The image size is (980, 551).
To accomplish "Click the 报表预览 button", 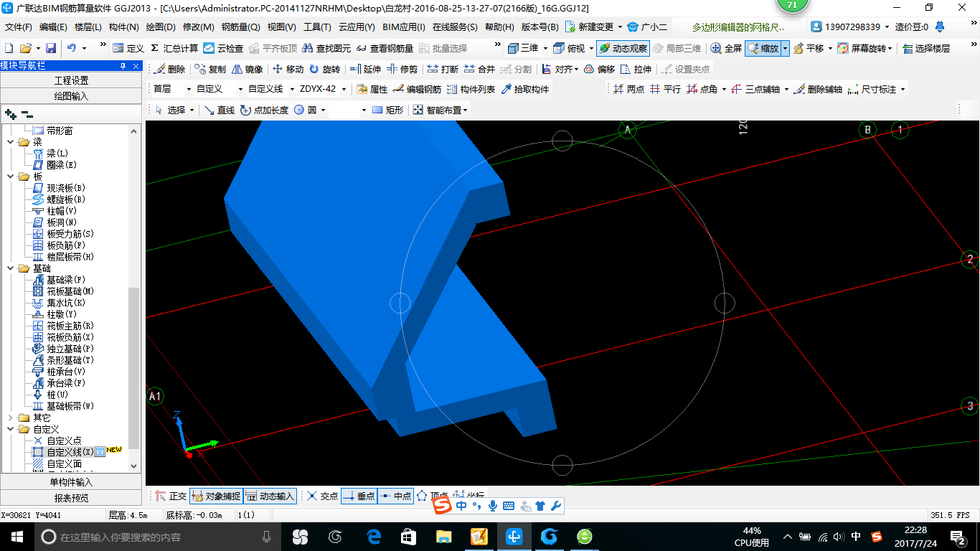I will pos(71,498).
